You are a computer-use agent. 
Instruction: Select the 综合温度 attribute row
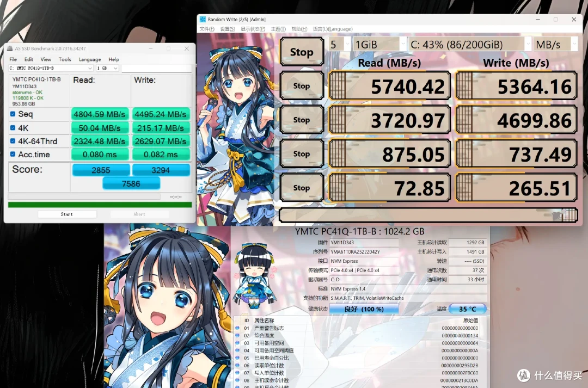pos(360,336)
